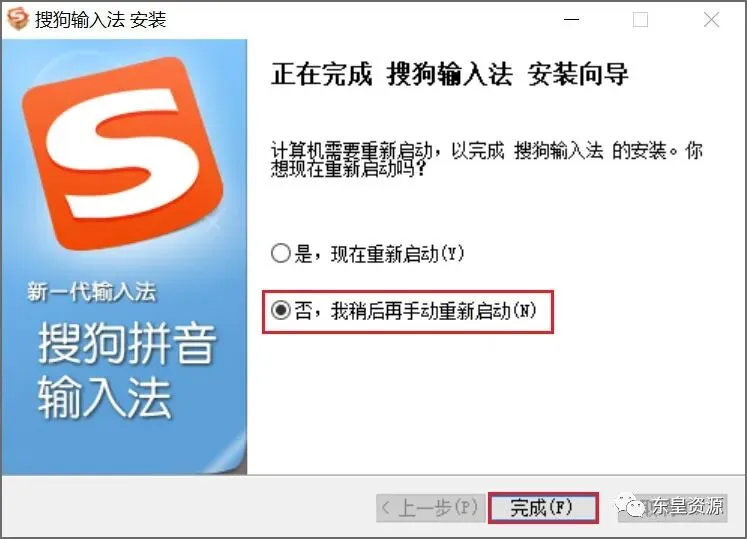Click the small Sogou icon in title bar
Viewport: 747px width, 539px height.
pyautogui.click(x=18, y=19)
